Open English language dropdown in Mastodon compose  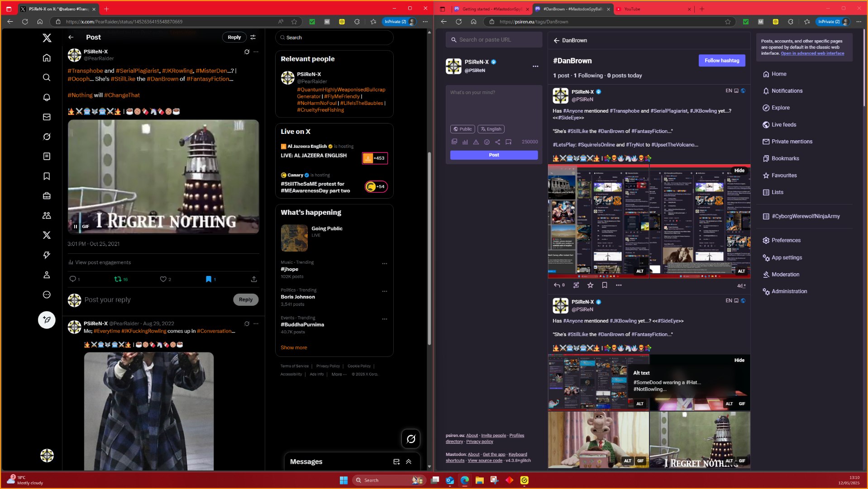pyautogui.click(x=491, y=129)
